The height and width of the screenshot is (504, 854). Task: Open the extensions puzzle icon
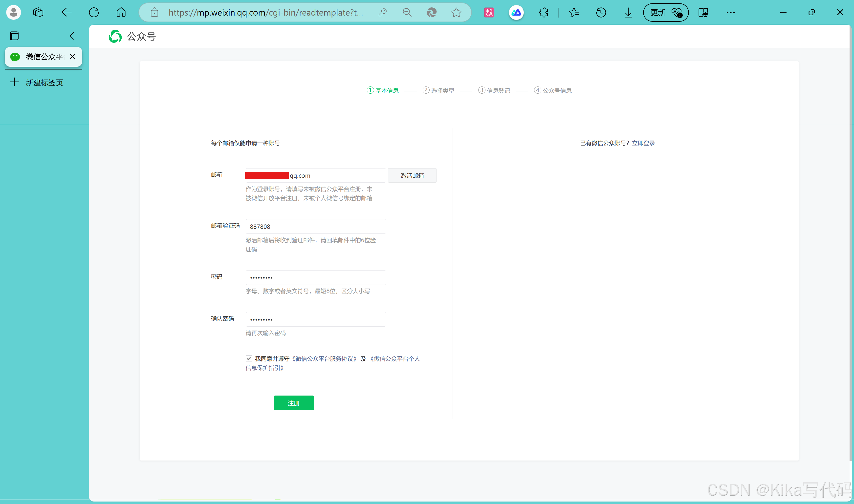(544, 13)
